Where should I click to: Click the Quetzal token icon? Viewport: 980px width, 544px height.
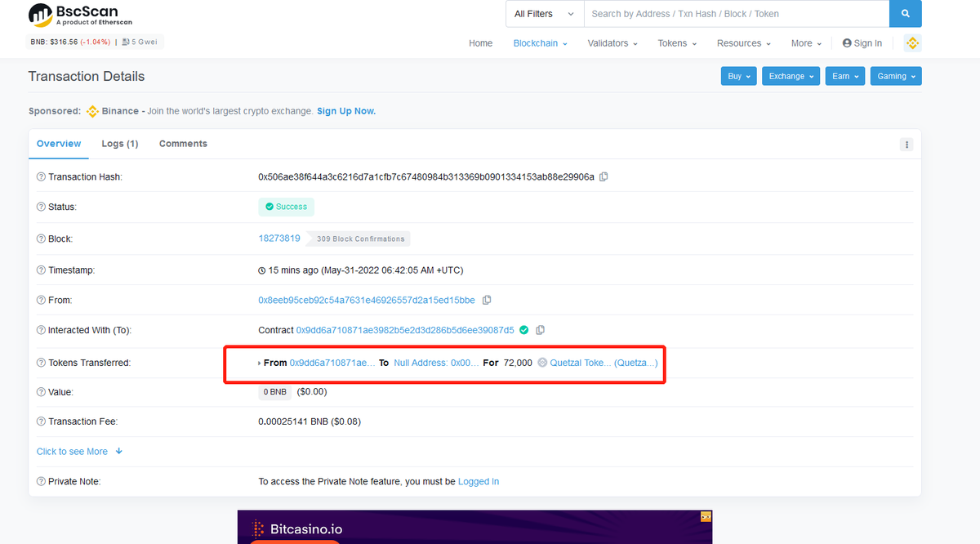[x=542, y=363]
